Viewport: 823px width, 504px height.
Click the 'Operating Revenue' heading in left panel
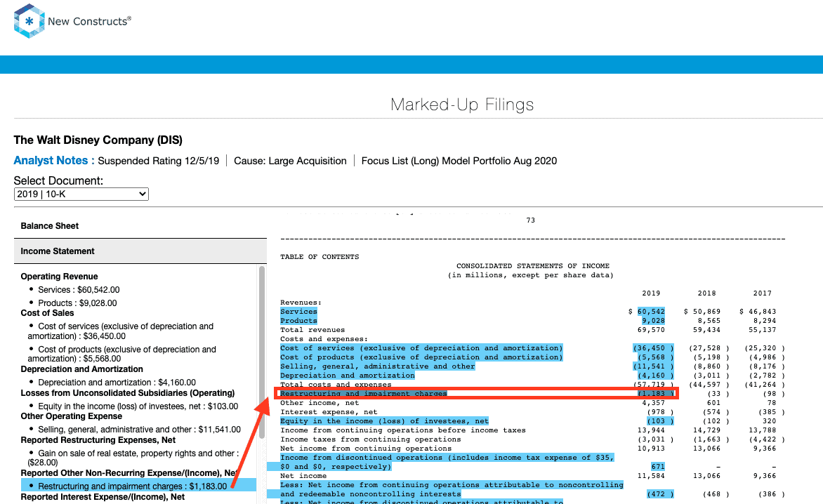click(x=59, y=277)
